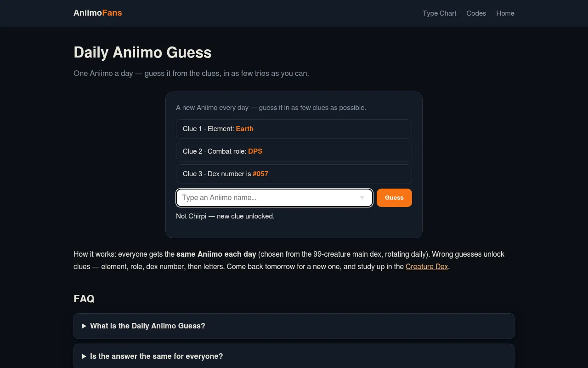This screenshot has width=588, height=368.
Task: Click the Aniimo name input field
Action: (x=274, y=198)
